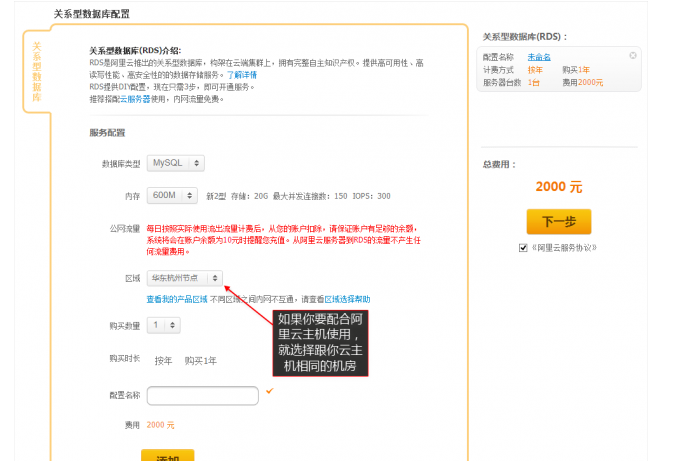Open the 未命名 config name link

pos(539,57)
